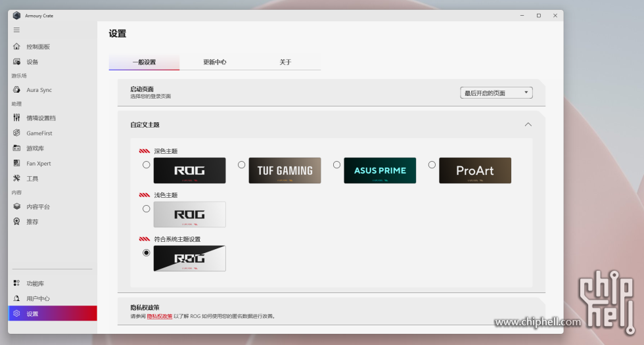Click the game library icon

tap(16, 148)
